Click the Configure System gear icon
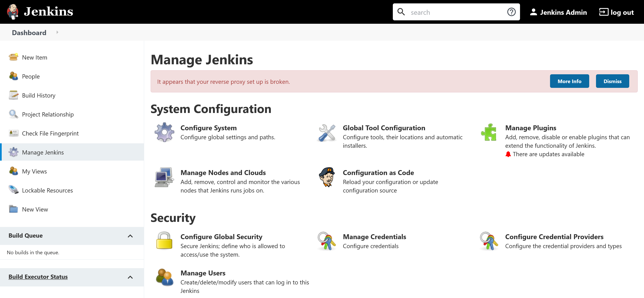The image size is (644, 298). point(164,132)
